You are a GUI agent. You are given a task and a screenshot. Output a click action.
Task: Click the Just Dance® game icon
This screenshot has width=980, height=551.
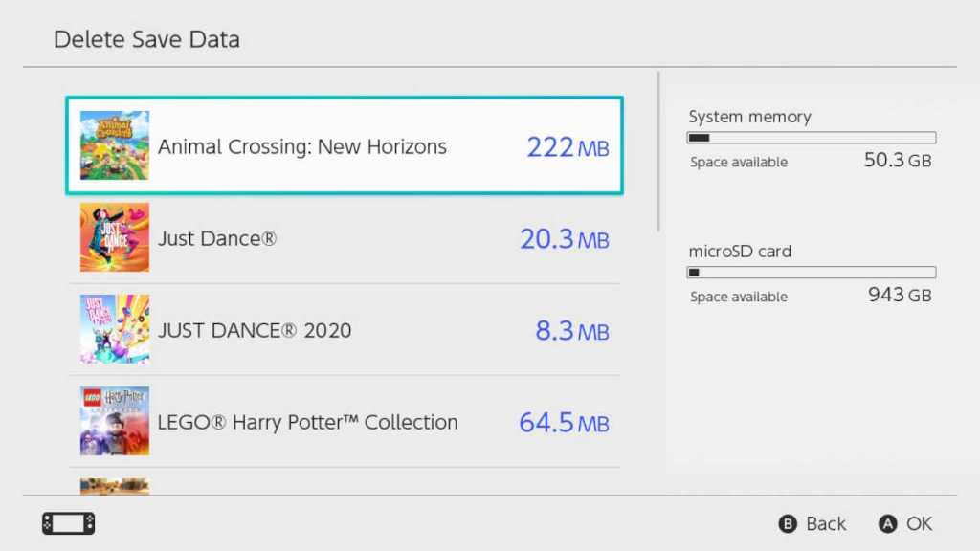[114, 237]
